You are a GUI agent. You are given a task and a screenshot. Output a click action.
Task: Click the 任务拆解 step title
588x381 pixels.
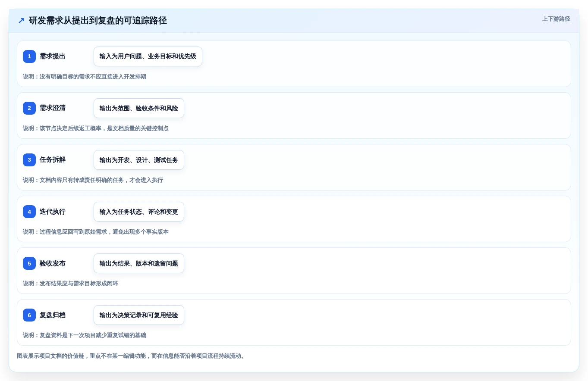[53, 160]
